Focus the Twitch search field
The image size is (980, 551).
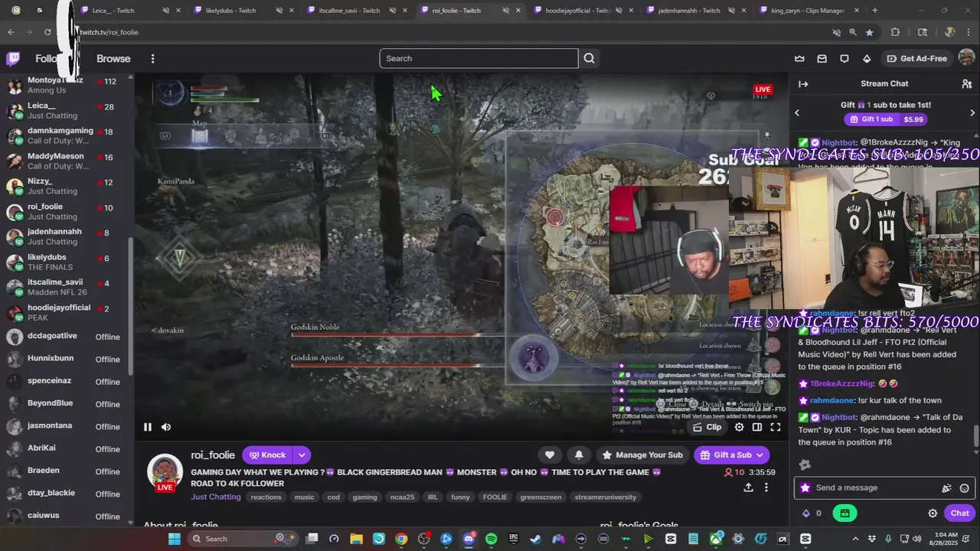(x=479, y=58)
